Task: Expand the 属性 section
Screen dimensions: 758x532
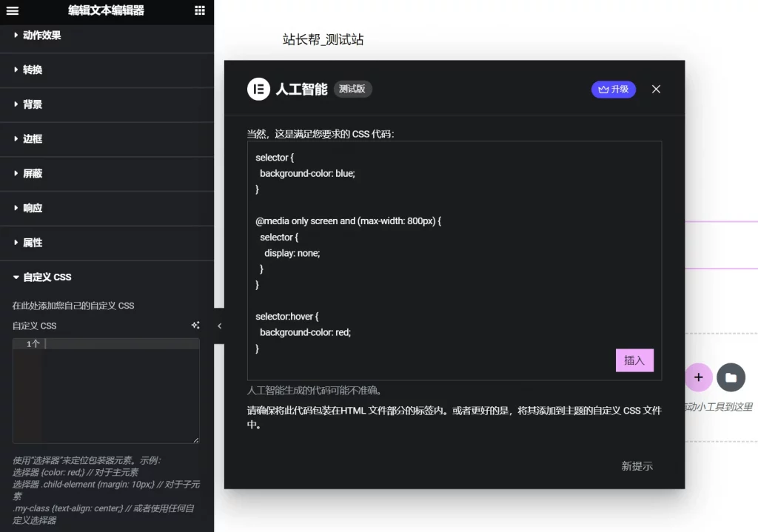Action: pyautogui.click(x=33, y=243)
